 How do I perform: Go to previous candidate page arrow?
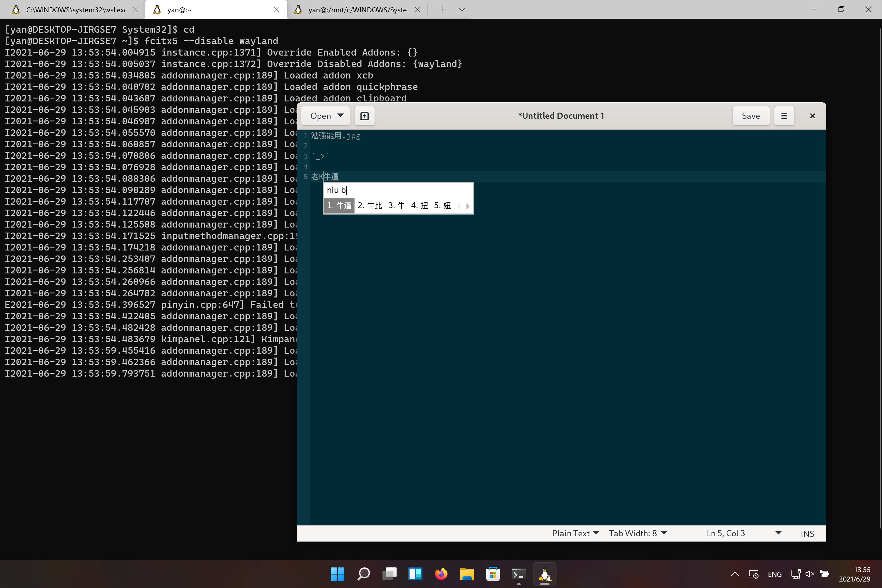(x=459, y=206)
